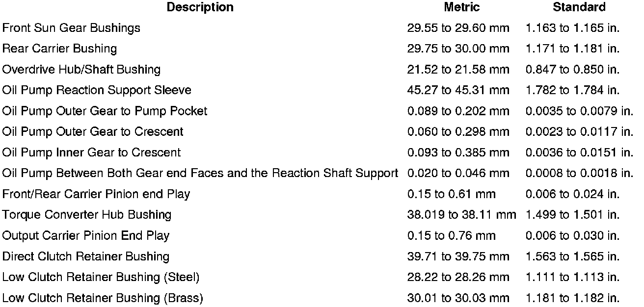Click Low Clutch Retainer Bushing (Brass) label
Image resolution: width=644 pixels, height=307 pixels.
(102, 298)
